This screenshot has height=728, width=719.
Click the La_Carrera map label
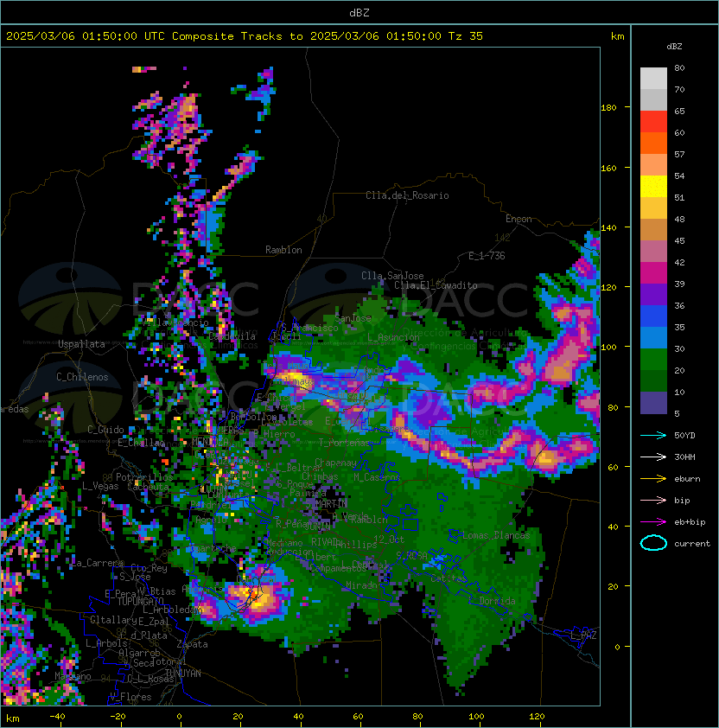coord(98,563)
